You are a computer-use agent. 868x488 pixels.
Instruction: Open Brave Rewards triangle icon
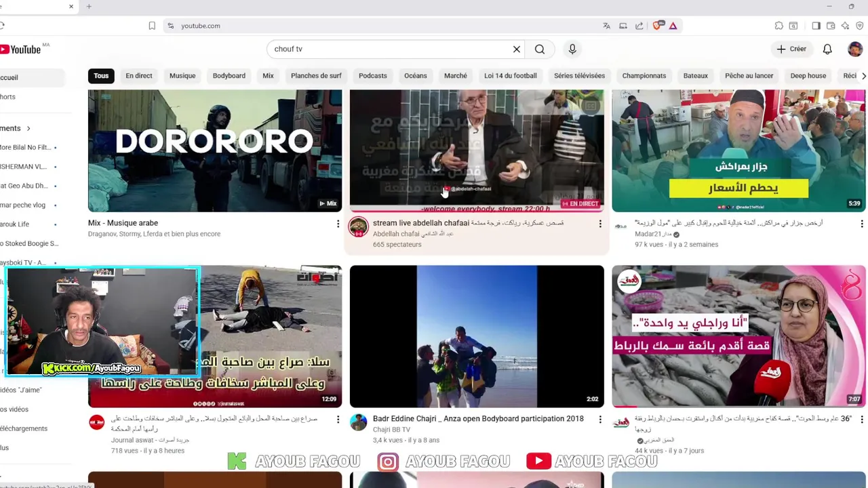click(x=673, y=26)
